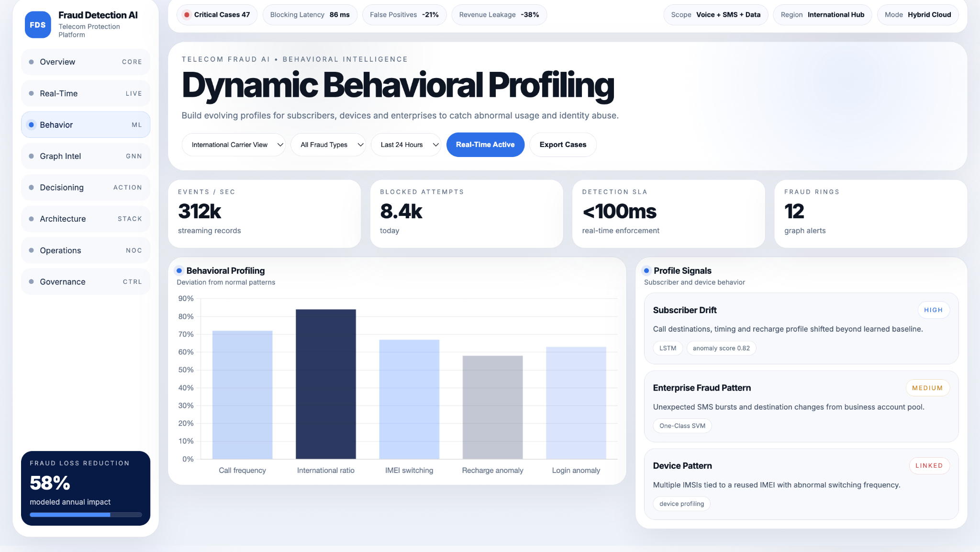This screenshot has width=980, height=552.
Task: Open the Decisioning sidebar section
Action: 86,188
